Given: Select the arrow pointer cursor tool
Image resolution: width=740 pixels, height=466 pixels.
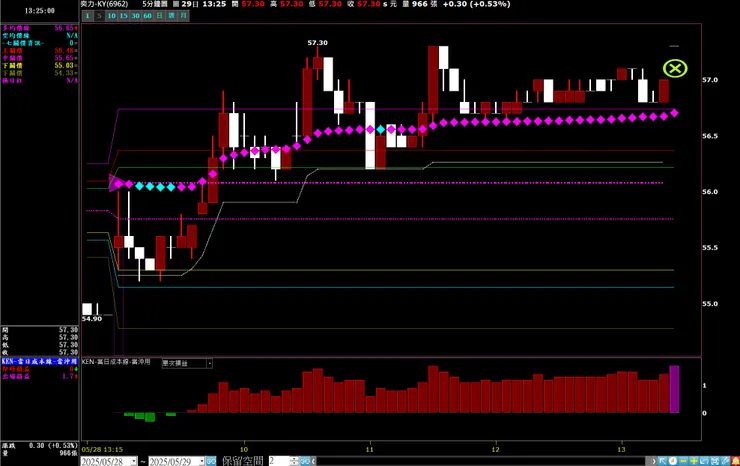Looking at the screenshot, I should (663, 461).
